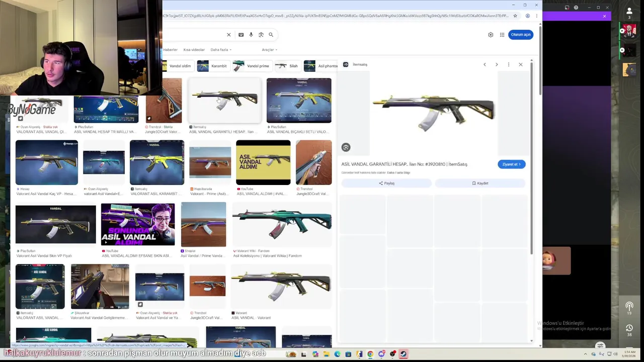
Task: Select the cat avatar in the party list
Action: pos(629,69)
